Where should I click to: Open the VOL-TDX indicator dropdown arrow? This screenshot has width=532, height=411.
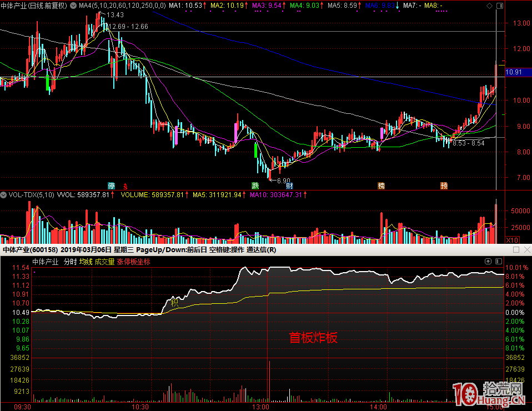point(3,195)
